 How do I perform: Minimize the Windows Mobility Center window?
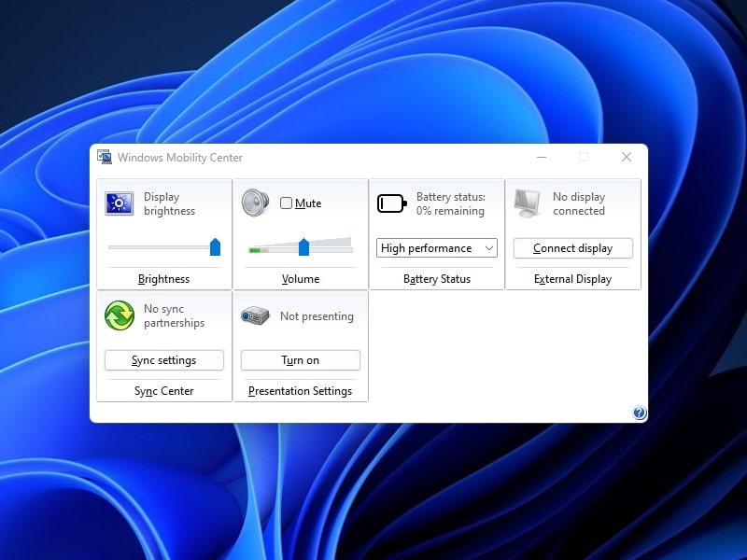(542, 157)
